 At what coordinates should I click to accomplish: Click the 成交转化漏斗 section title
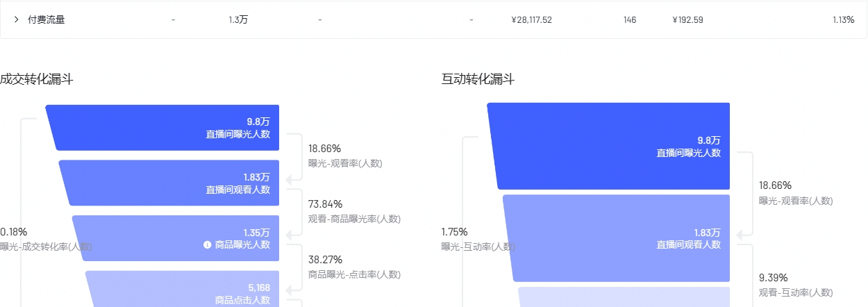[37, 79]
